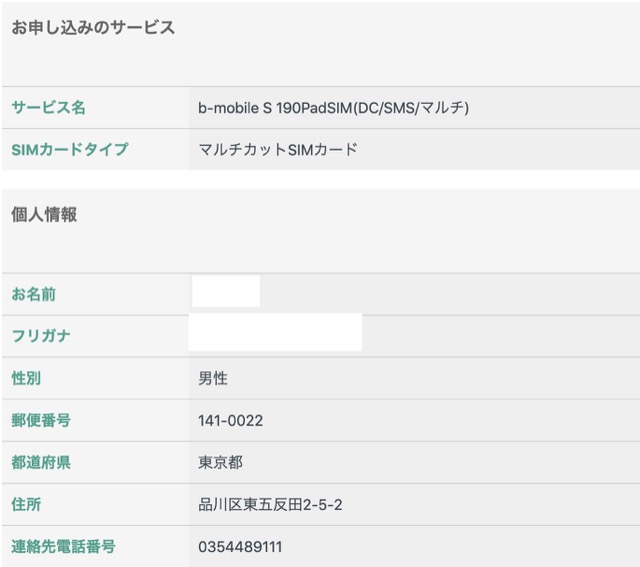Select the SIMカードタイプ label

click(70, 149)
